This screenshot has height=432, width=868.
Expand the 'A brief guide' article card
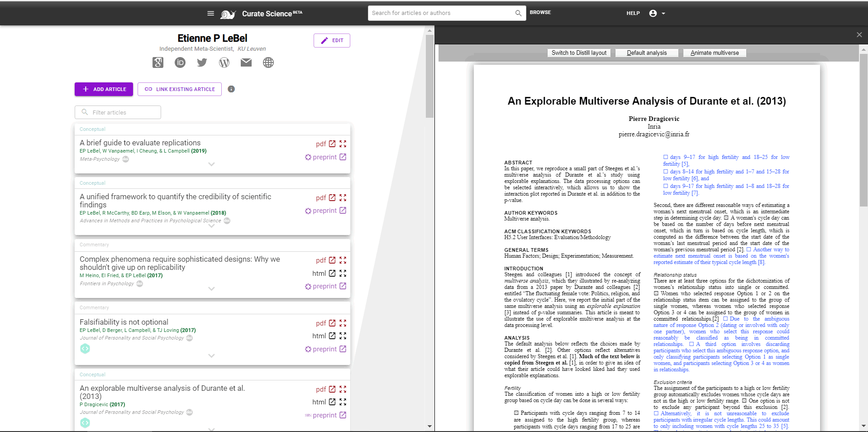coord(211,164)
